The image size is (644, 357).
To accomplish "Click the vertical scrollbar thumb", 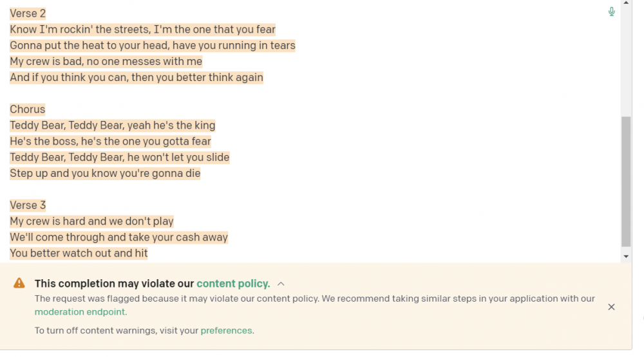I will pos(626,181).
